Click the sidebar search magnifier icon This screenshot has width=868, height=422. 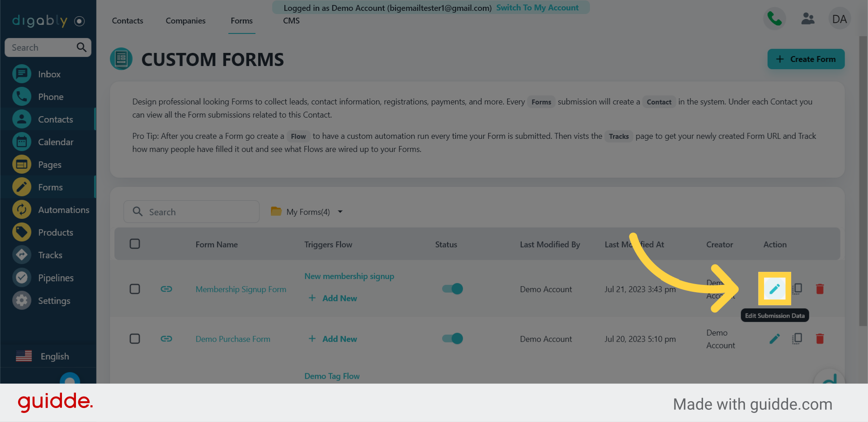click(x=81, y=47)
